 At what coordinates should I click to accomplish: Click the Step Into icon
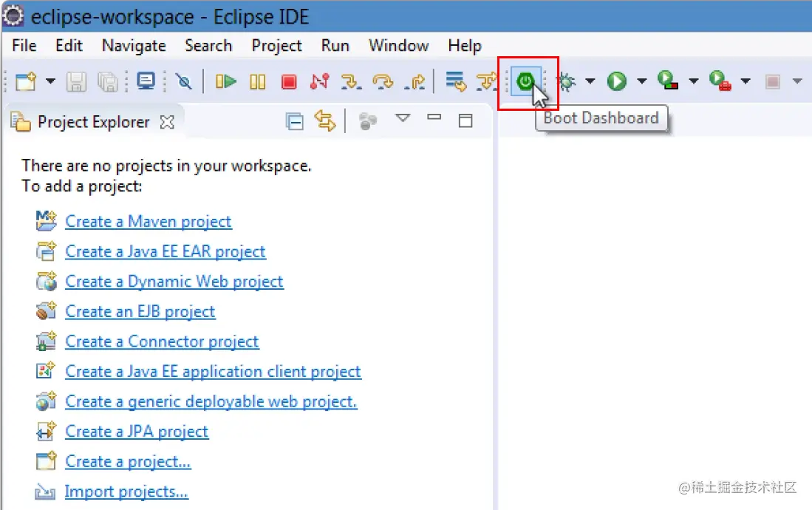pyautogui.click(x=351, y=81)
